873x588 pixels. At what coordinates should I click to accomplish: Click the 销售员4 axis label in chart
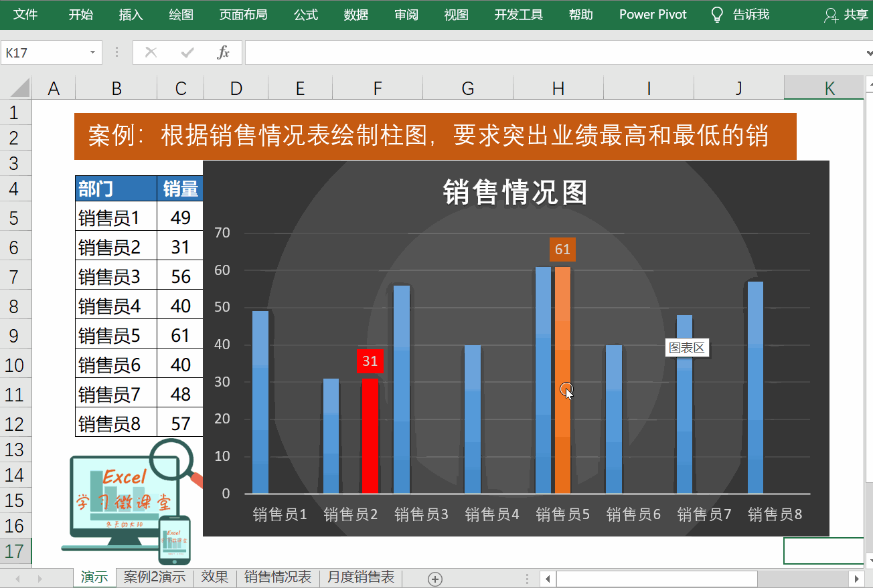tap(492, 514)
